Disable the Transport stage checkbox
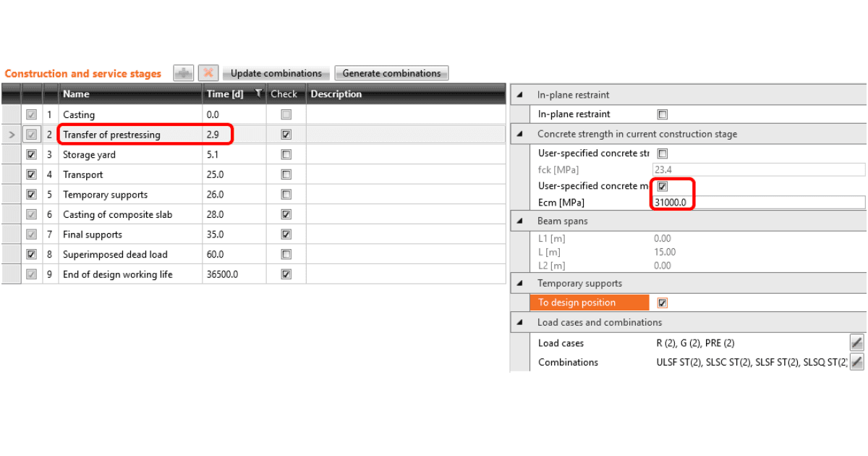Image resolution: width=868 pixels, height=456 pixels. click(31, 174)
